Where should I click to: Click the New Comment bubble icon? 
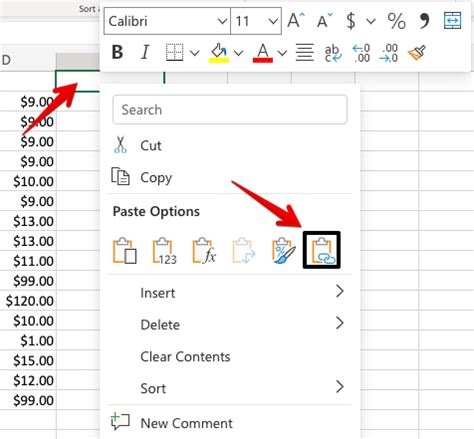click(x=120, y=422)
